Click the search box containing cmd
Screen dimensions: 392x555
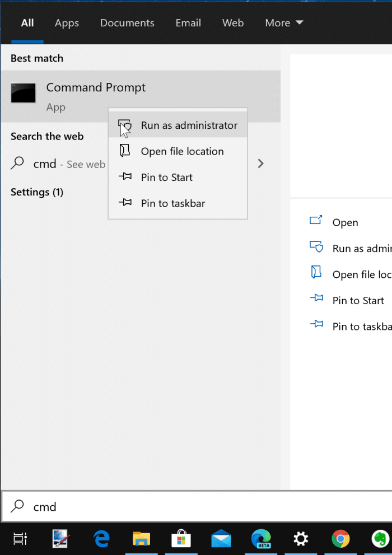click(197, 506)
